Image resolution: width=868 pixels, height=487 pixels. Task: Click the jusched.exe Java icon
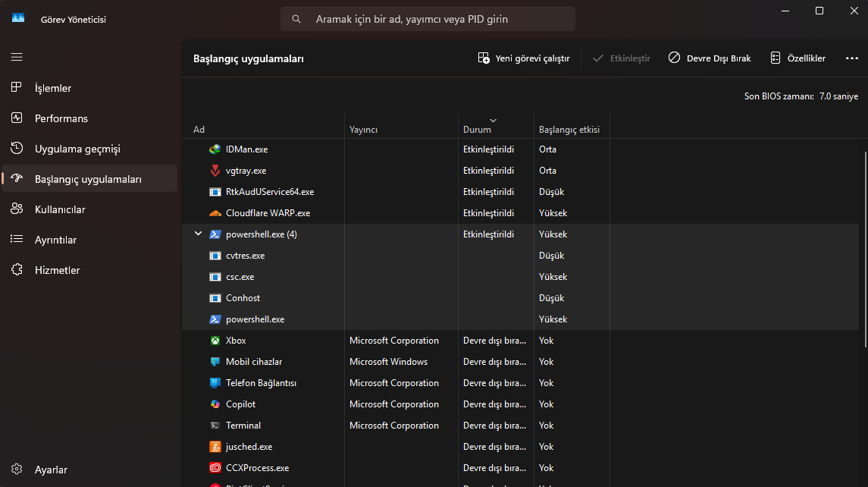click(x=215, y=447)
